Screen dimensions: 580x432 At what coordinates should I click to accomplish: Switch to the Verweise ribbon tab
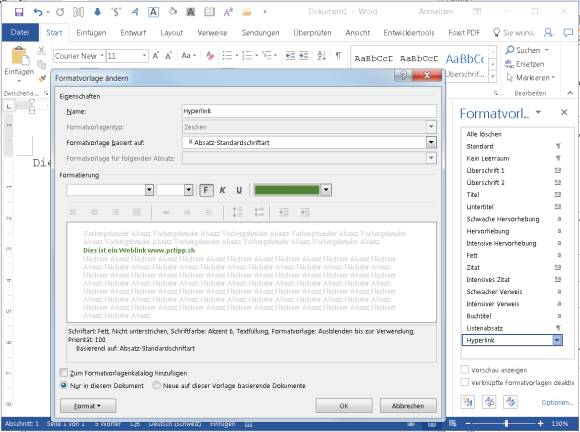point(212,33)
